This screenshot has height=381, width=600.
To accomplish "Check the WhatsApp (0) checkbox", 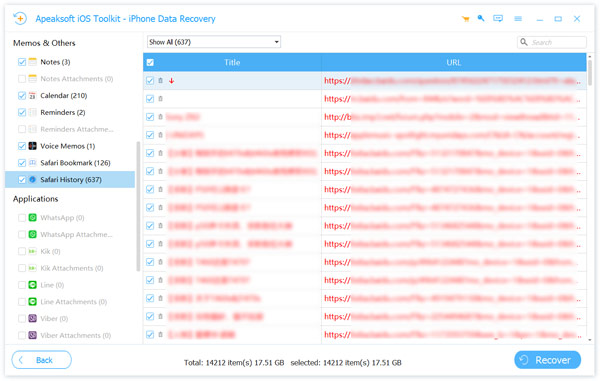I will tap(22, 218).
